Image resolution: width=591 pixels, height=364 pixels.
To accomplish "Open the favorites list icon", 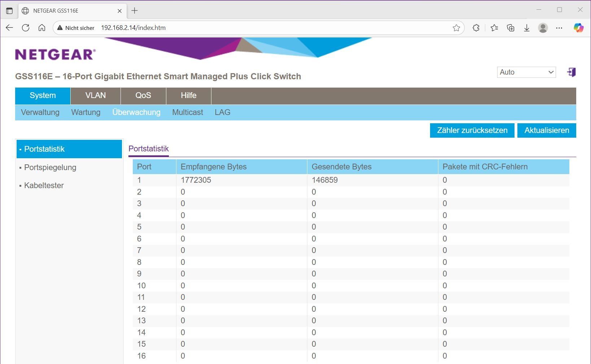I will tap(494, 28).
